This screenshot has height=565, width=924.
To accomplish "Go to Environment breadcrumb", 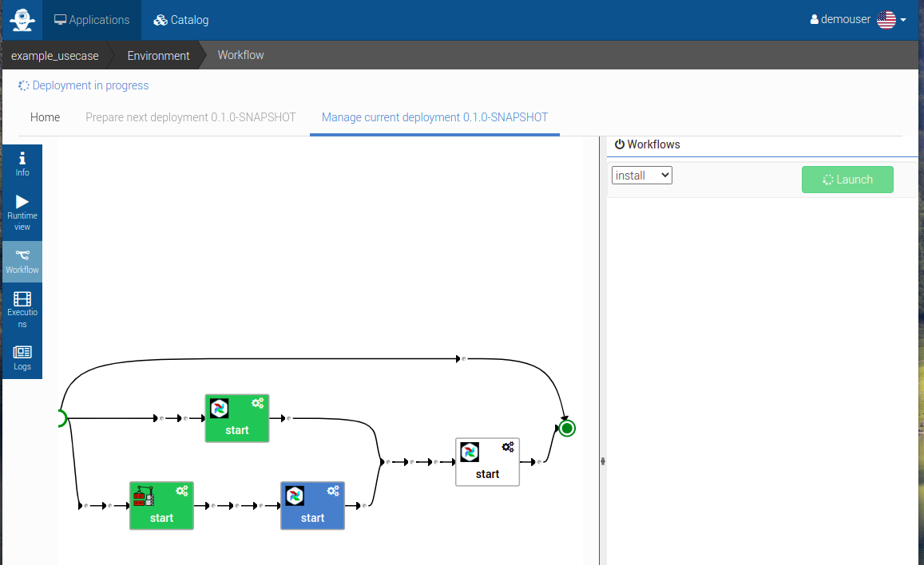I will point(158,56).
